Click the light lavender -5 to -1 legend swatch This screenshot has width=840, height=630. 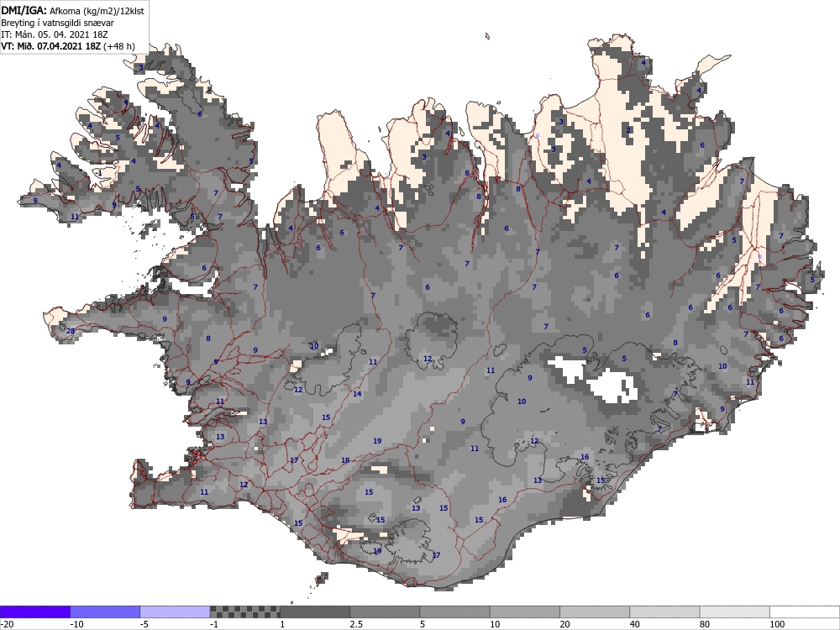175,612
